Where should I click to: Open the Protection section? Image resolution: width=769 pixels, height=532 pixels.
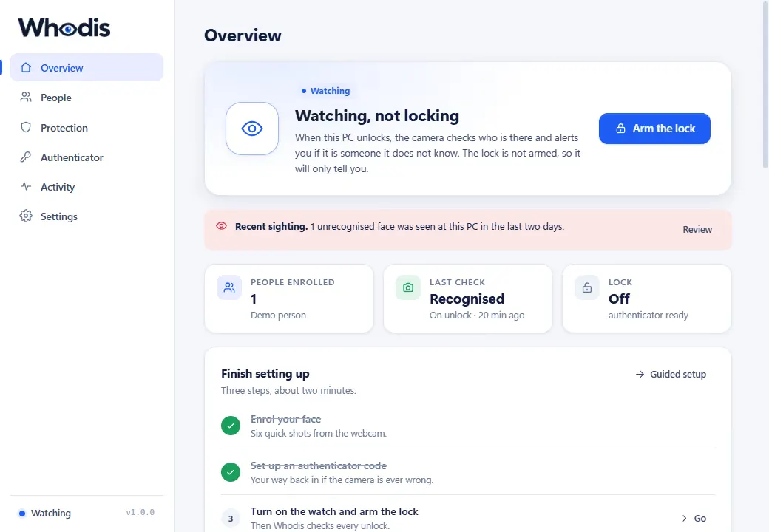tap(87, 127)
